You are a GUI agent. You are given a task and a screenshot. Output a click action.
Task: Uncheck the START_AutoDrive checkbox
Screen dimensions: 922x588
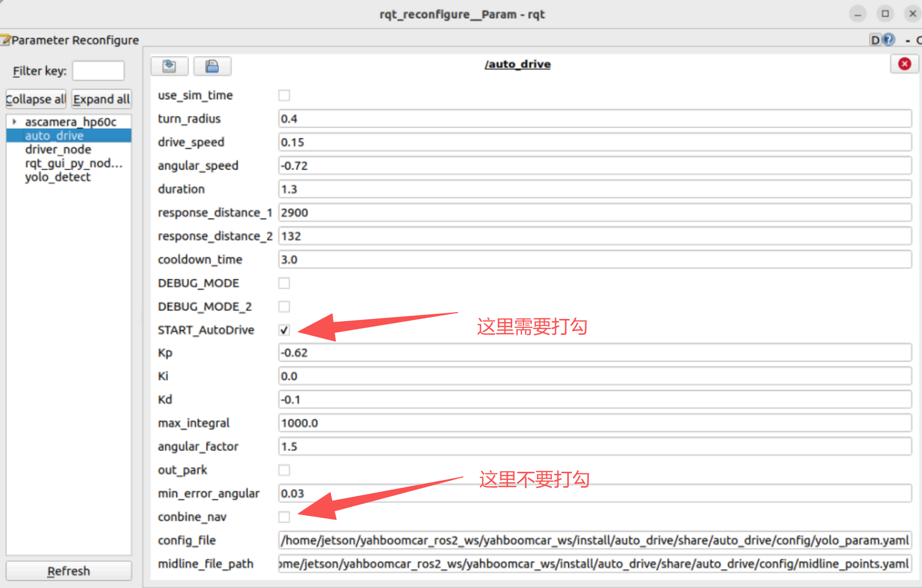pos(284,330)
